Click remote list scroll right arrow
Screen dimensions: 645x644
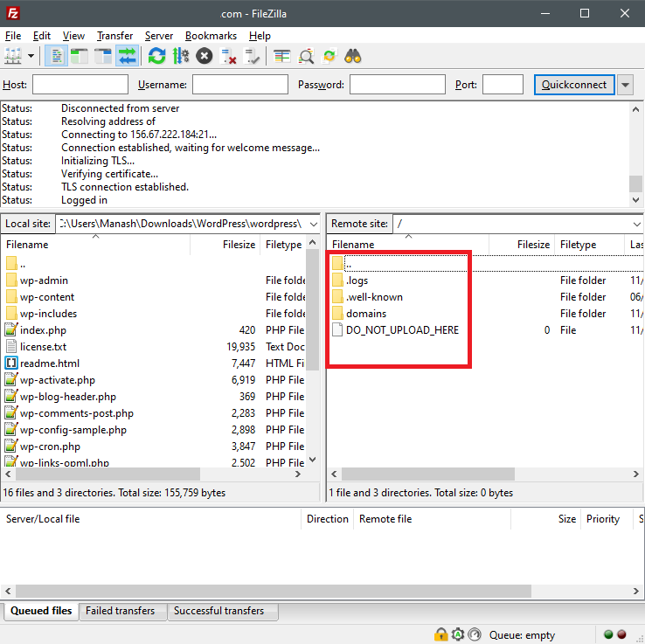(636, 474)
